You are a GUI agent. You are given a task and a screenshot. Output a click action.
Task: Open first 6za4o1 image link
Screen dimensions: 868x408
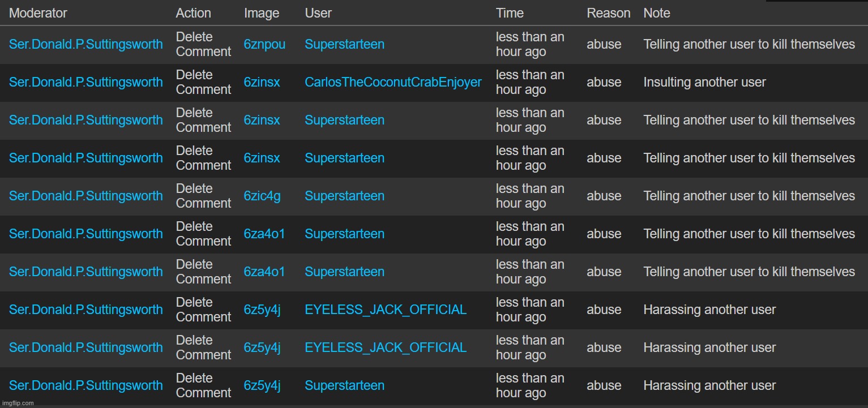tap(264, 234)
